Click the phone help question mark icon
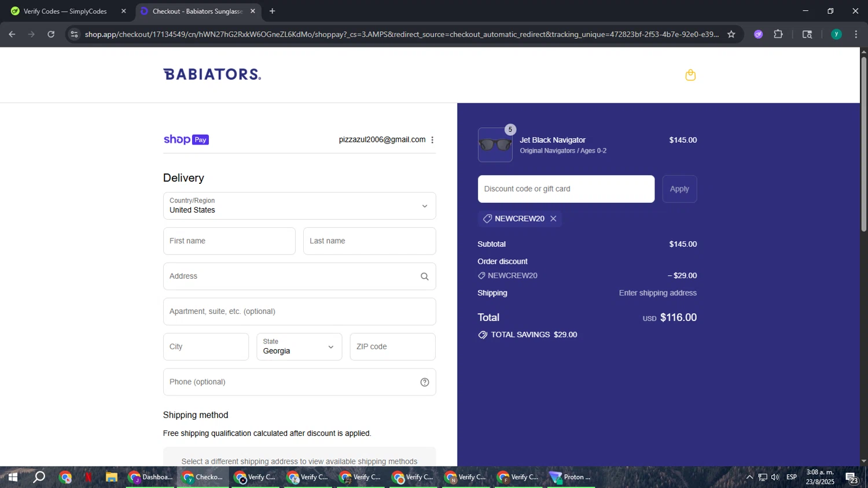Screen dimensions: 868x488 [425, 382]
